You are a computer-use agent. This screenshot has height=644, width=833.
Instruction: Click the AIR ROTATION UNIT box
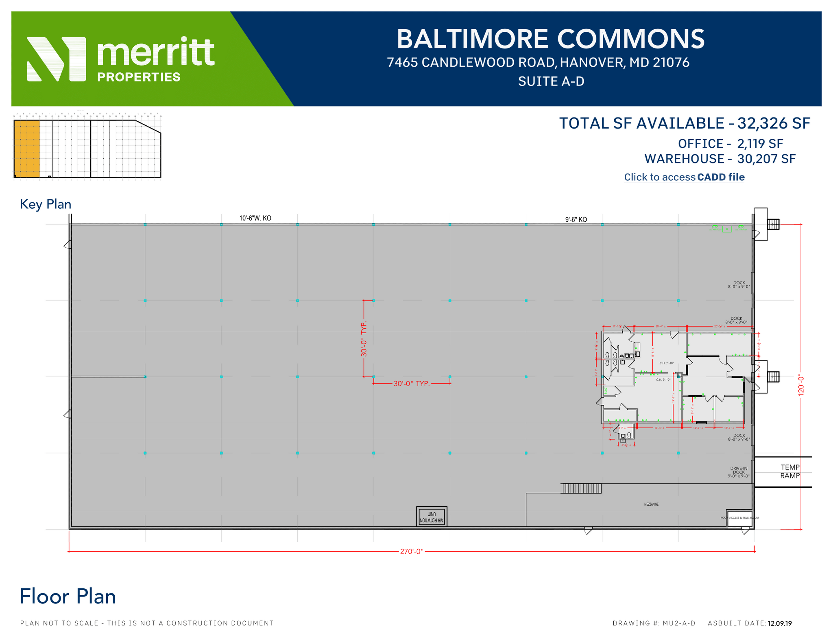[x=432, y=516]
